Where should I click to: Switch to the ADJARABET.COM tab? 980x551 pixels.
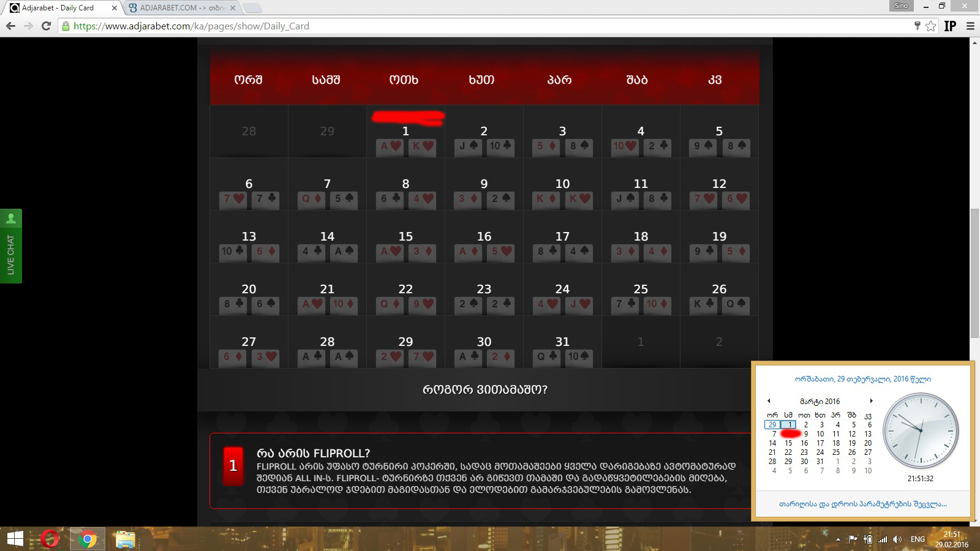coord(182,8)
